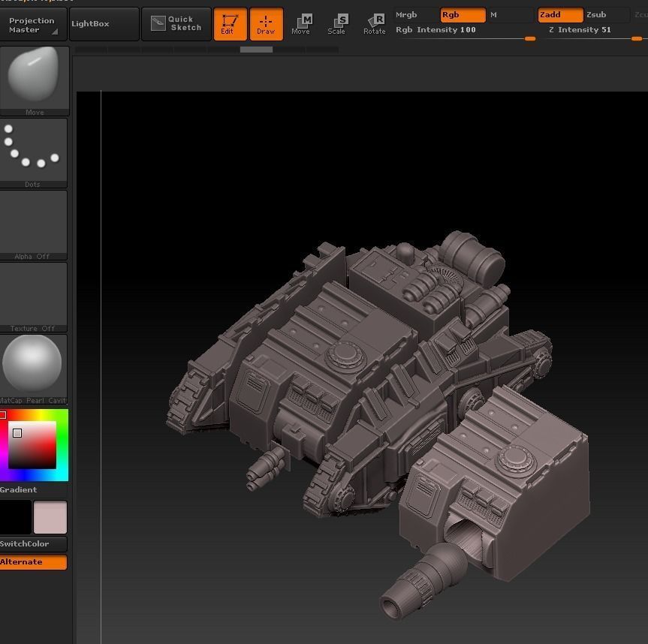Open the MatCap Pearl Cavity material picker

click(33, 369)
